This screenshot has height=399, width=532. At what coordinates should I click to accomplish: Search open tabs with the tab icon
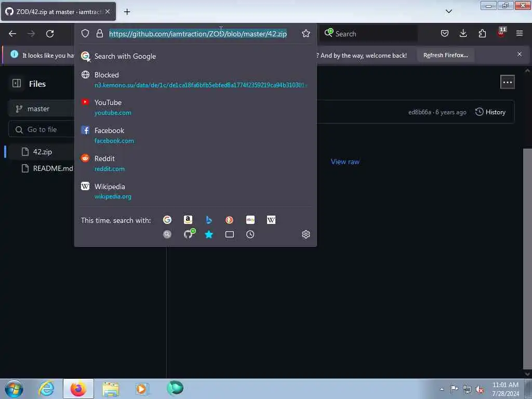229,234
